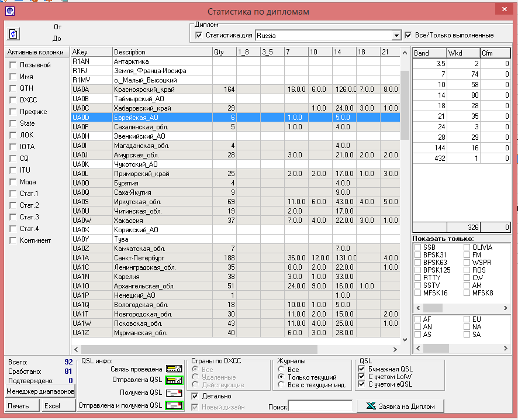The height and width of the screenshot is (420, 518).
Task: Open the Russia diploma dropdown list
Action: (397, 36)
